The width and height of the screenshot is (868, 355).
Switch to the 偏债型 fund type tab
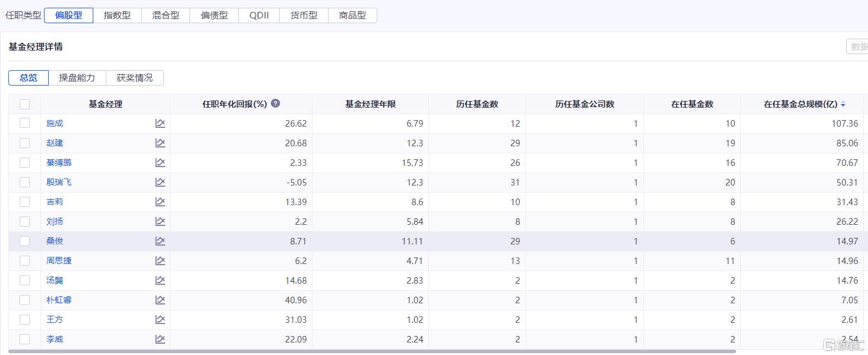214,15
